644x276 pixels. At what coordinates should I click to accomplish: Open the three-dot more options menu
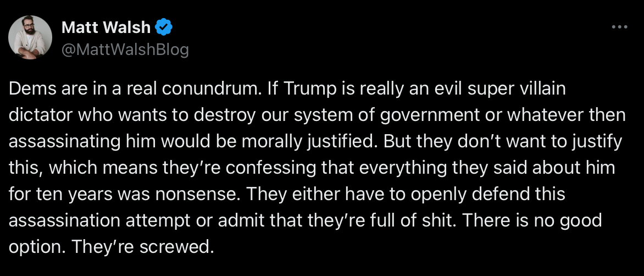pyautogui.click(x=619, y=27)
